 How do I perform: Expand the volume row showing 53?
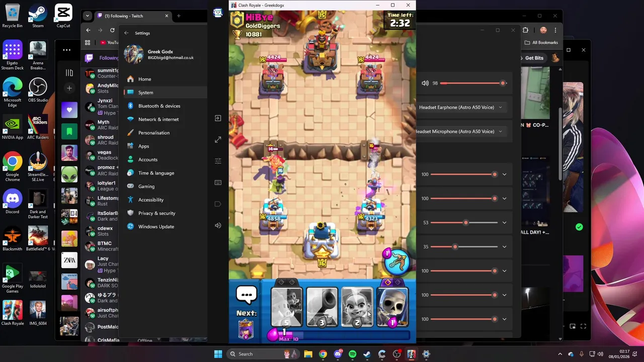[x=504, y=223]
